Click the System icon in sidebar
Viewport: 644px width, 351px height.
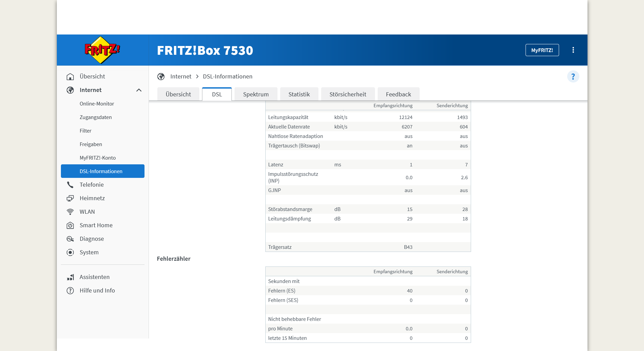coord(70,253)
